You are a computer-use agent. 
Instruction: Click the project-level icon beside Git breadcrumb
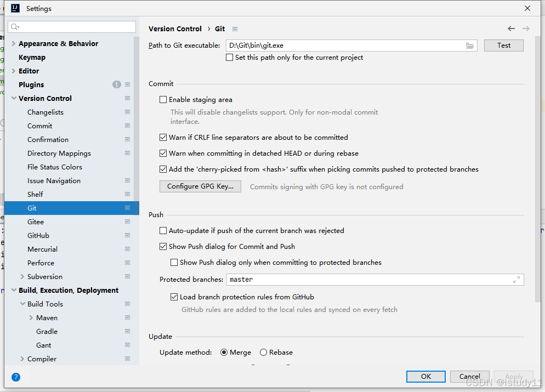[235, 29]
